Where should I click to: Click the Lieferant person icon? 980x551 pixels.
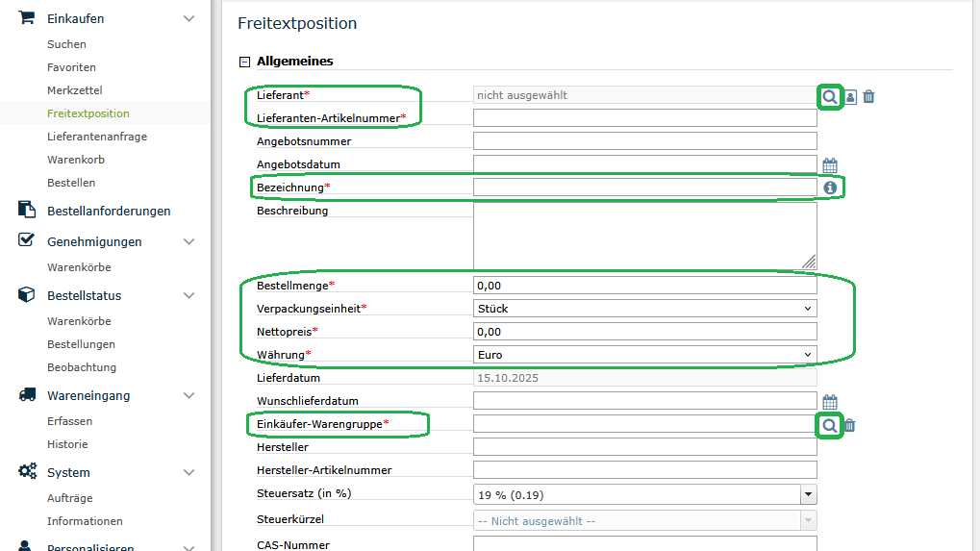850,96
